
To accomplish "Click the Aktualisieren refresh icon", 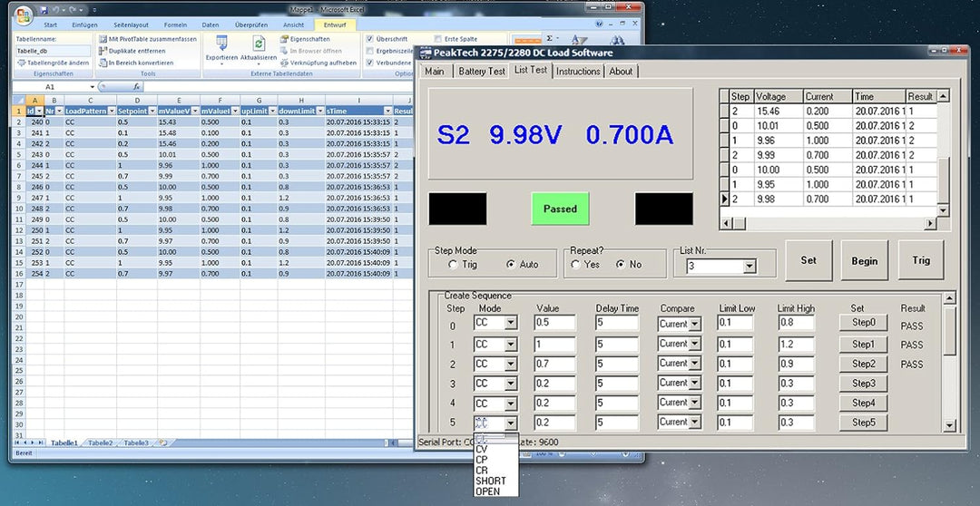I will pos(259,44).
